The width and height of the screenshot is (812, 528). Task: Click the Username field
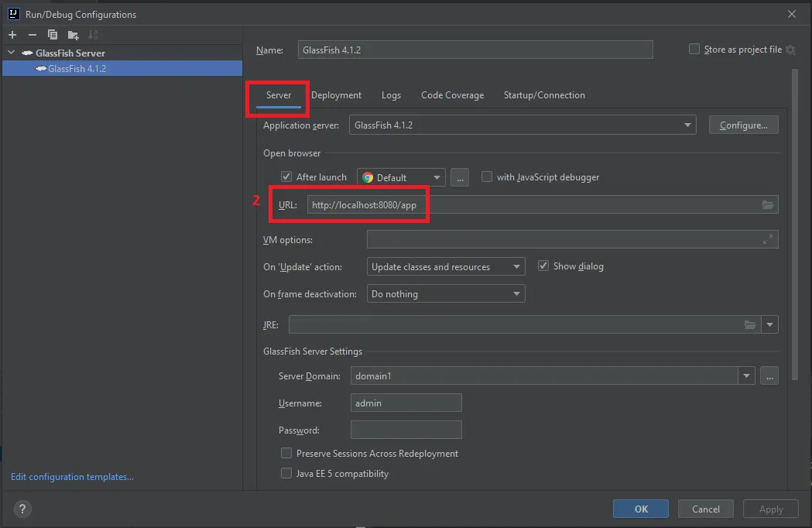coord(406,403)
